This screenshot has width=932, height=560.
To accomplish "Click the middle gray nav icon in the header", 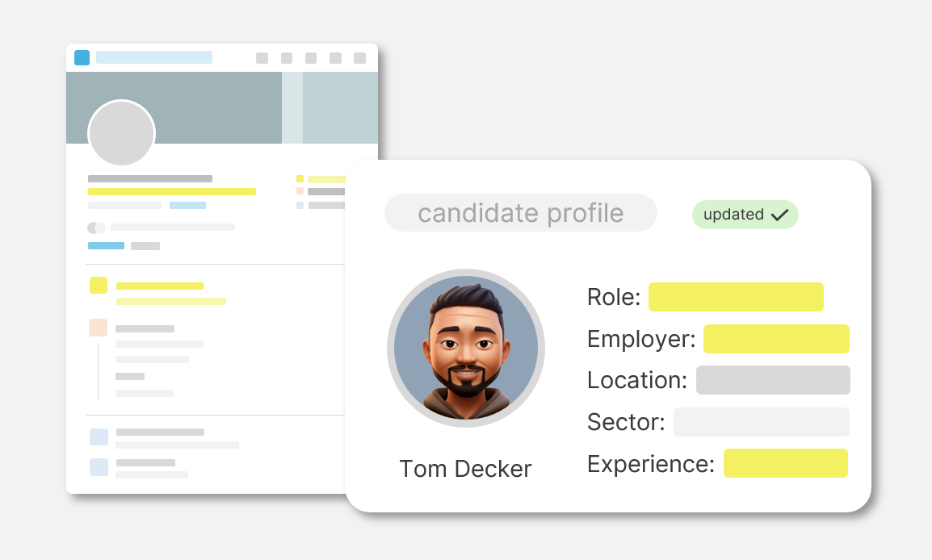I will point(311,57).
